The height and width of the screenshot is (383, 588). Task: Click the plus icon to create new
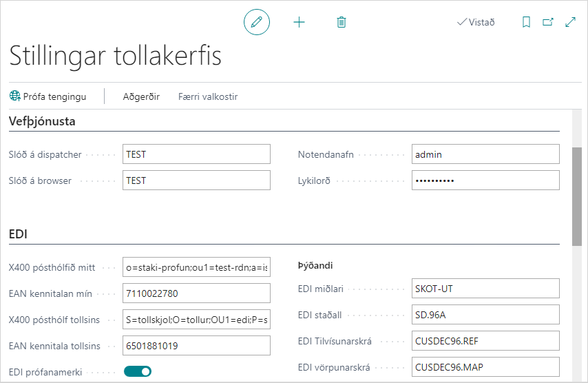pos(299,22)
